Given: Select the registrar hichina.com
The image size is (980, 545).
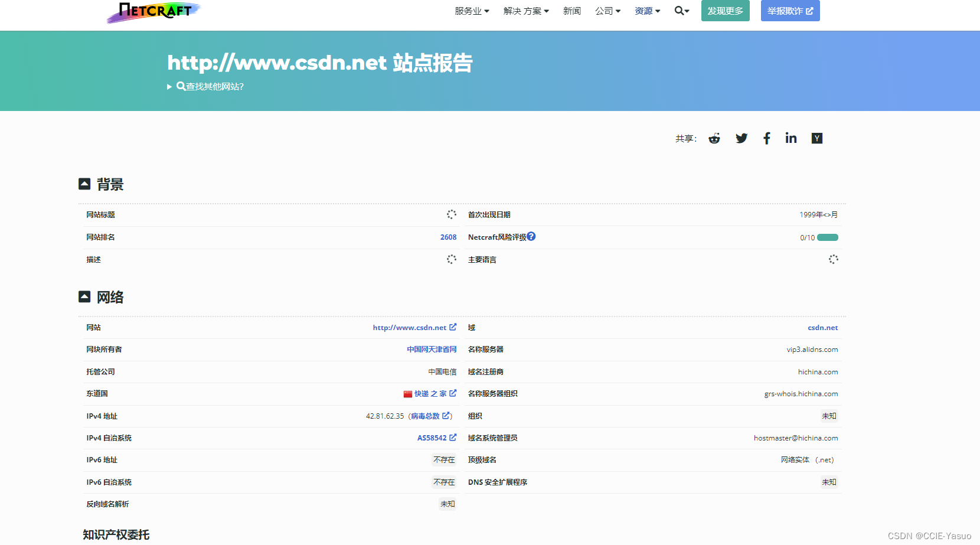Looking at the screenshot, I should click(x=818, y=372).
